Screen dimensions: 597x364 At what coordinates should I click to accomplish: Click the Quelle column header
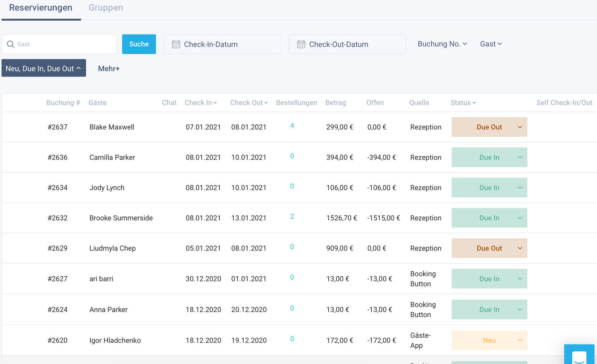[x=419, y=103]
